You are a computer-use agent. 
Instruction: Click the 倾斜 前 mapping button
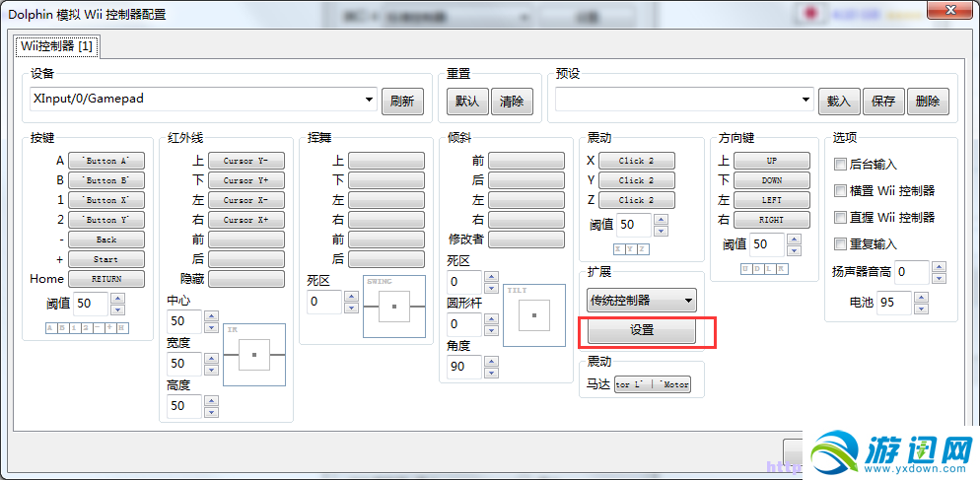click(x=526, y=161)
